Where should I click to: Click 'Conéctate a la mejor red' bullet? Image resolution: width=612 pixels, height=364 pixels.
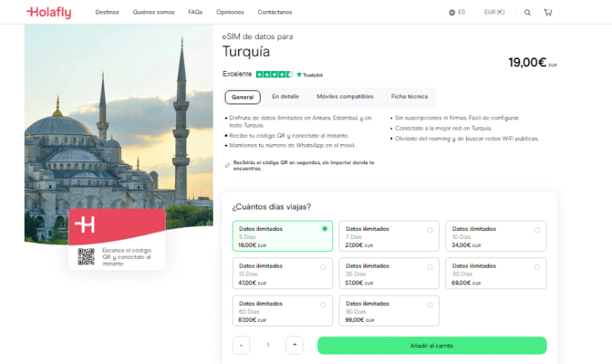pyautogui.click(x=443, y=128)
